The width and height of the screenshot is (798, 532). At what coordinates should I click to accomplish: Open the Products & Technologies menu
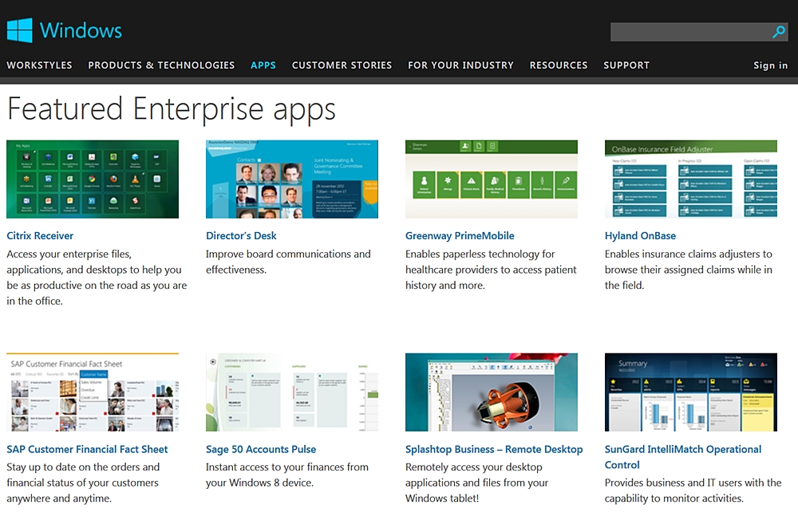click(161, 65)
